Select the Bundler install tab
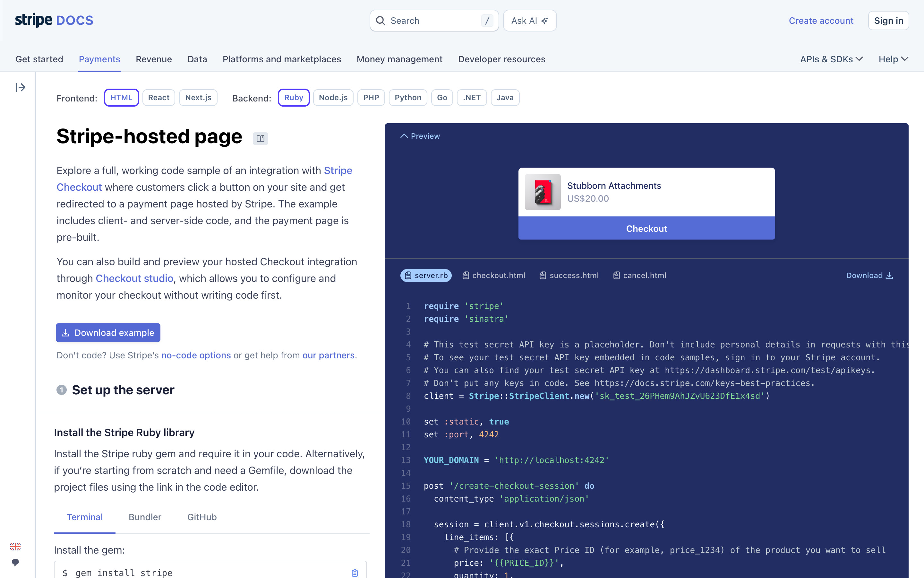This screenshot has height=578, width=924. [x=145, y=517]
